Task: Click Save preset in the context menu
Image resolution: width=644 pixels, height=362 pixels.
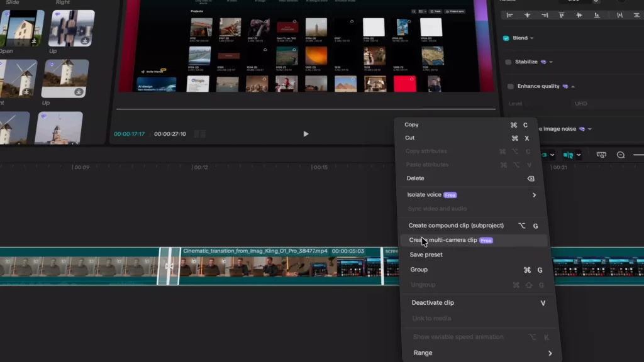Action: point(426,255)
